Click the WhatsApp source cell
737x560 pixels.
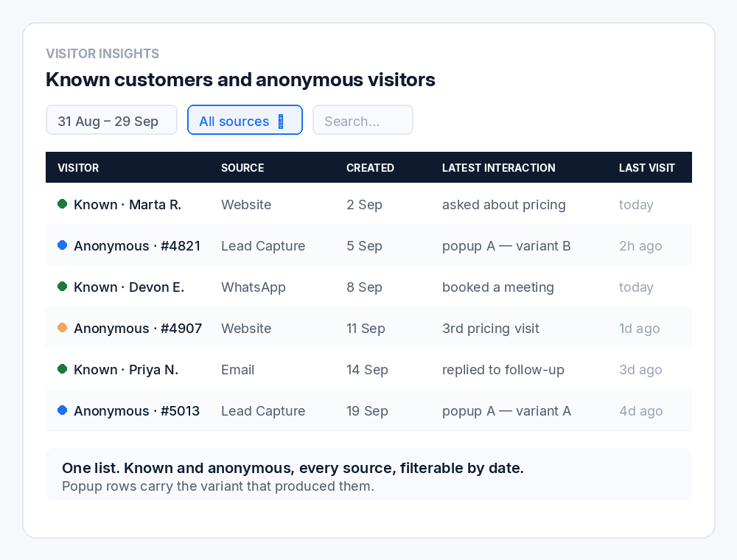(254, 287)
